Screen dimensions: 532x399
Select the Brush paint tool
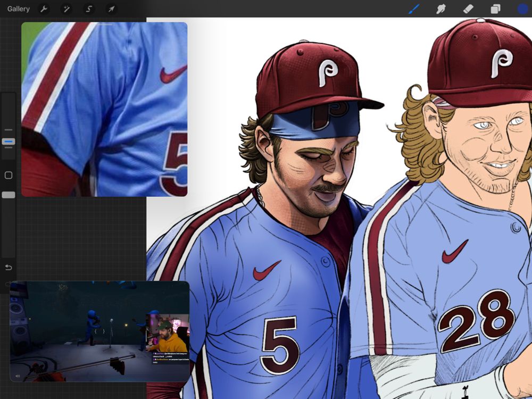click(x=414, y=9)
